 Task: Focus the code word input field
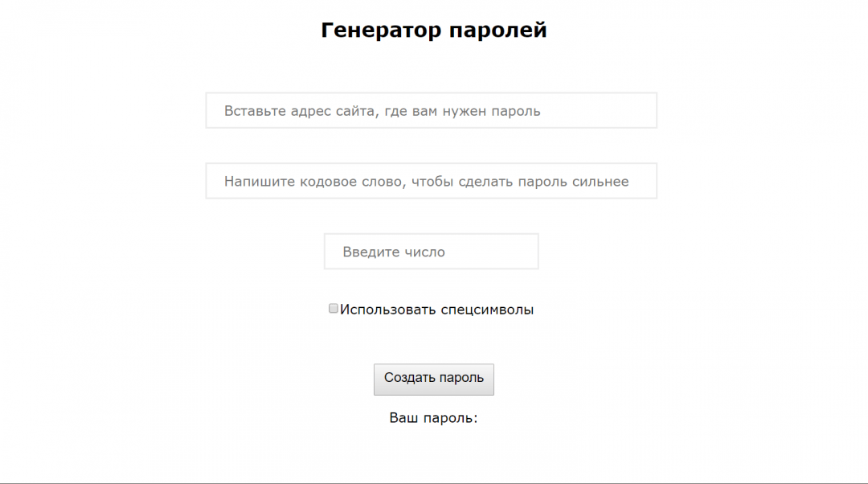[431, 182]
